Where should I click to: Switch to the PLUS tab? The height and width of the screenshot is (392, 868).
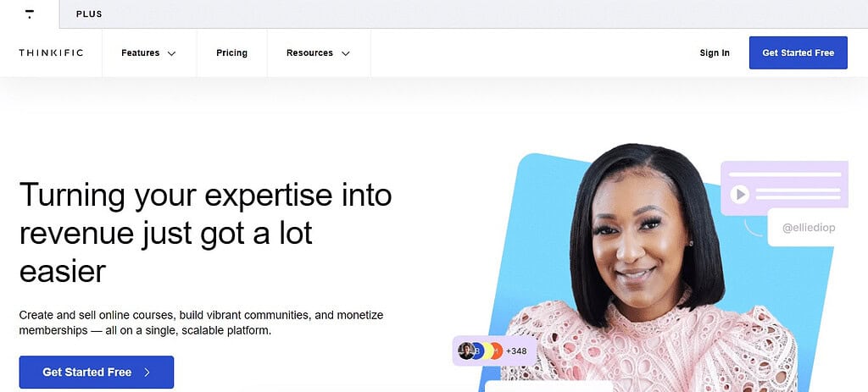click(x=89, y=14)
